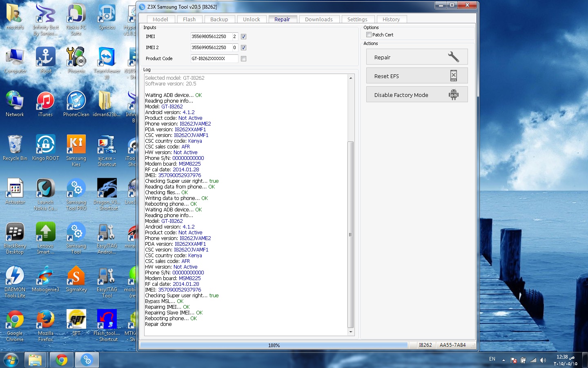This screenshot has width=588, height=368.
Task: Open the Samsung Tool desktop icon
Action: coord(76,238)
